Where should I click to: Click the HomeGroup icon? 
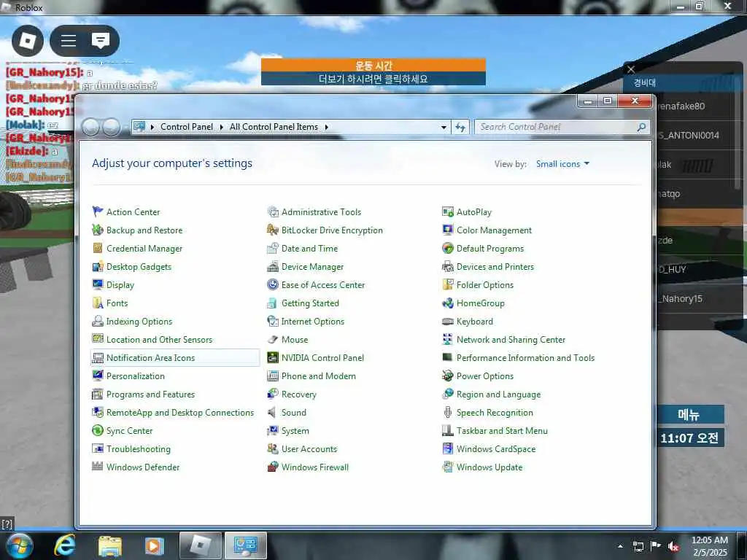tap(448, 303)
